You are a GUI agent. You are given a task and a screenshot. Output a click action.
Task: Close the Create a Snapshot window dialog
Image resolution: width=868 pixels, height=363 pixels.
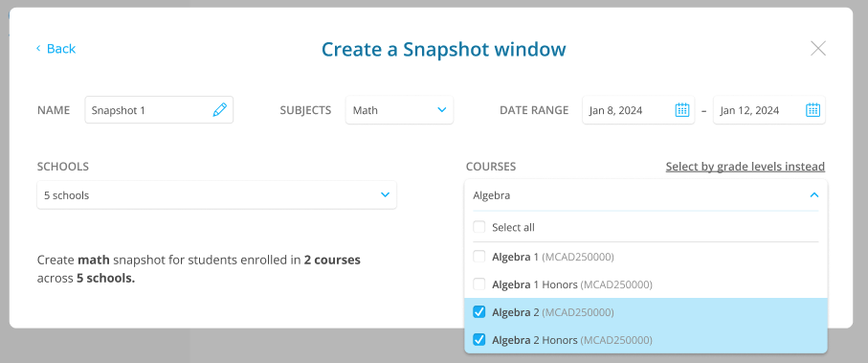tap(818, 49)
